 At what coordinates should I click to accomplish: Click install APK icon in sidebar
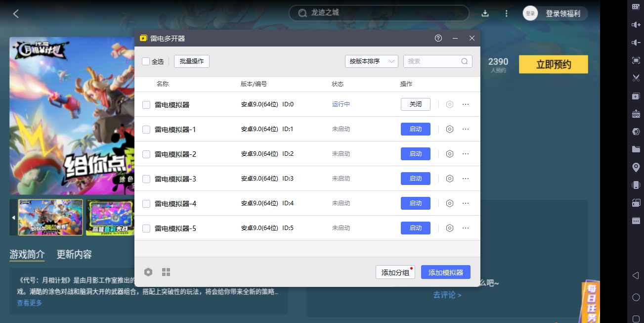[x=636, y=114]
